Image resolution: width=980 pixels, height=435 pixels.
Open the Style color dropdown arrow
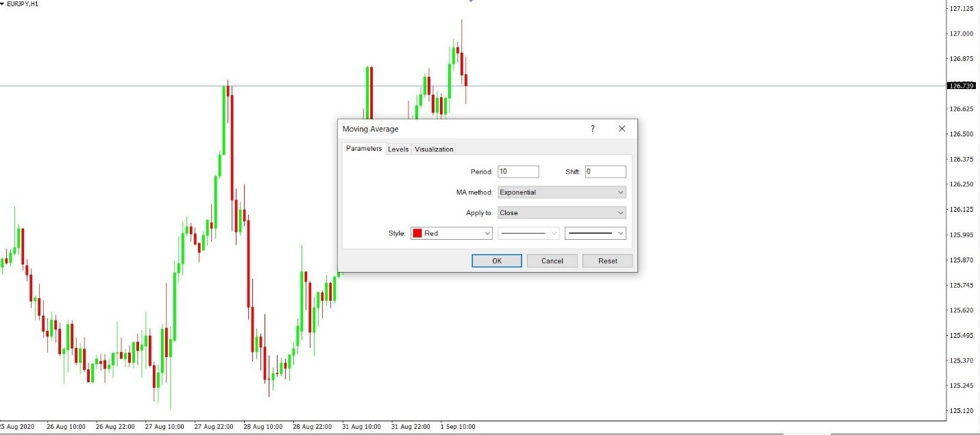[487, 234]
